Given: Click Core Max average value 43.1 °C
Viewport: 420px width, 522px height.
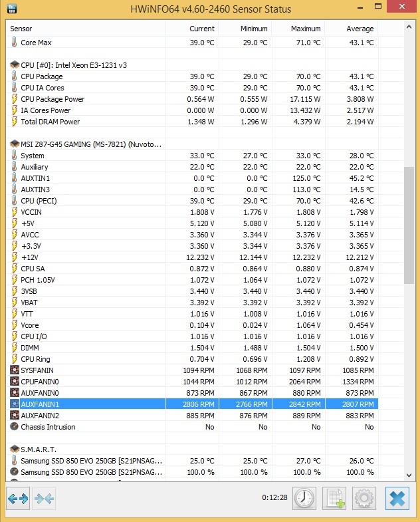Looking at the screenshot, I should point(362,43).
